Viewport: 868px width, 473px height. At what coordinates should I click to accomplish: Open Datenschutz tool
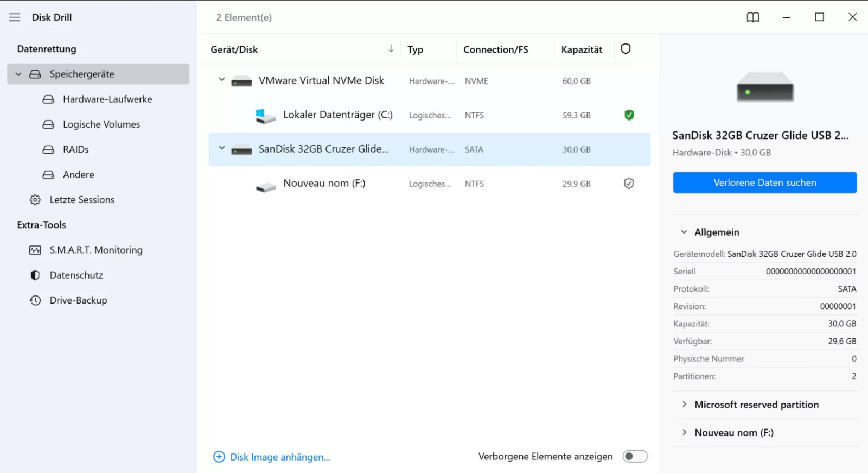76,275
